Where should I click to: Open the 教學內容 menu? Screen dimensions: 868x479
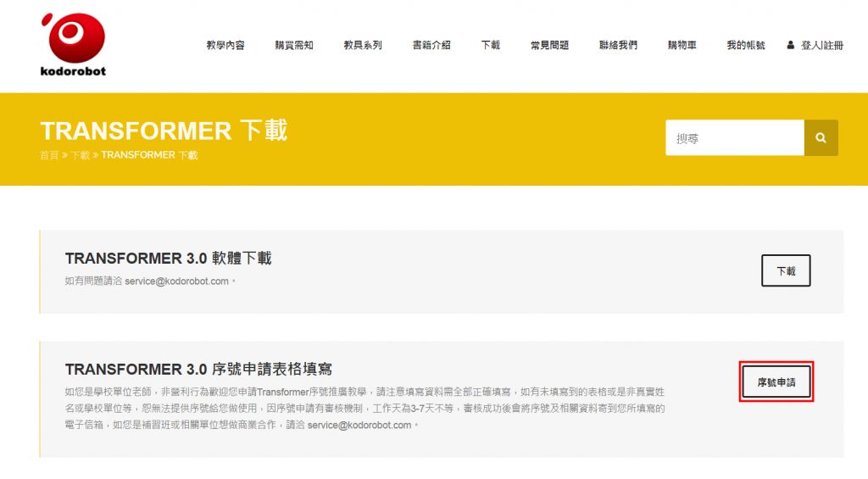tap(225, 45)
